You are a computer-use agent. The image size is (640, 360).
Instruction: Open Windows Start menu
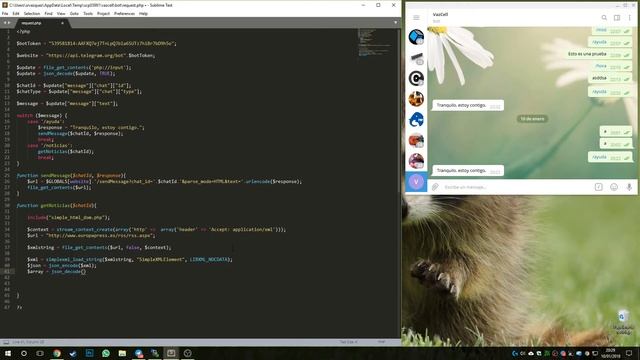tap(8, 353)
